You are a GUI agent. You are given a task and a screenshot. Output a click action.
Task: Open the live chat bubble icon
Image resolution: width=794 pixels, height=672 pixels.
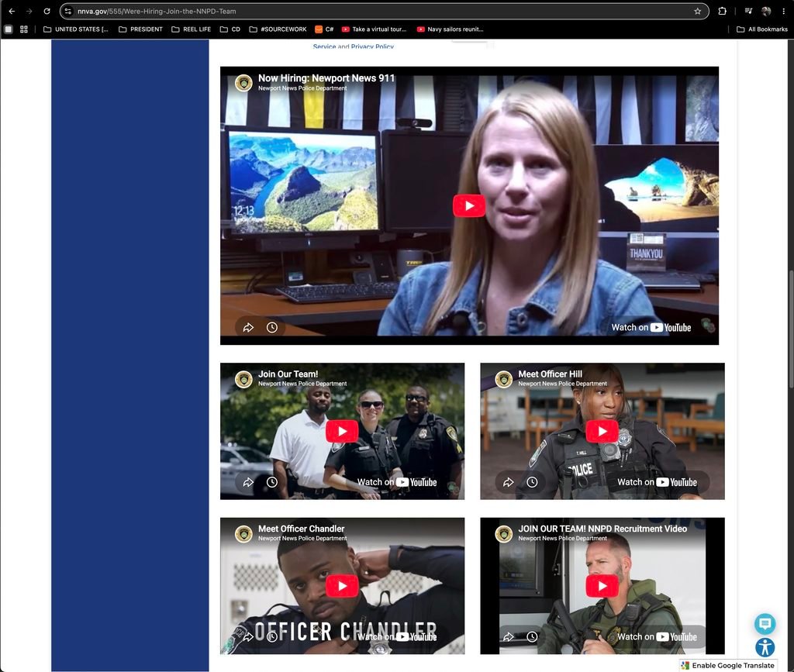[x=765, y=624]
